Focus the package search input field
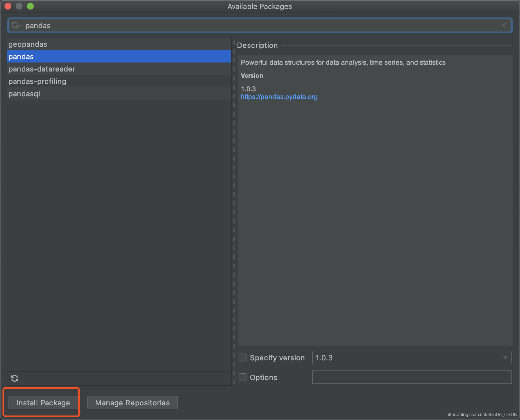 click(259, 26)
